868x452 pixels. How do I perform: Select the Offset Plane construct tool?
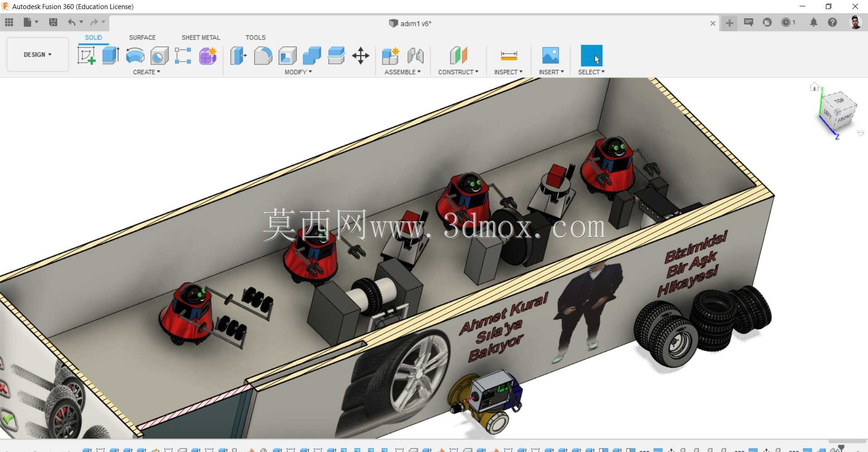click(x=458, y=56)
